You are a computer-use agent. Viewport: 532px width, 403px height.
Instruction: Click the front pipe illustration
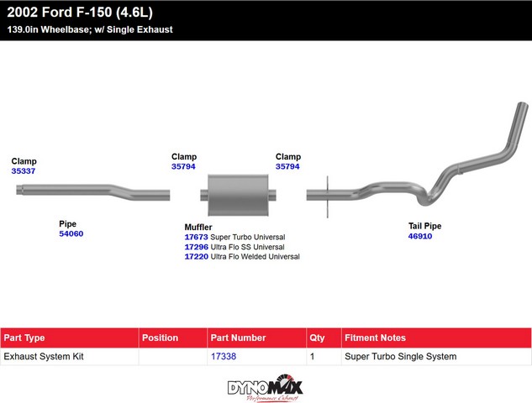point(92,192)
